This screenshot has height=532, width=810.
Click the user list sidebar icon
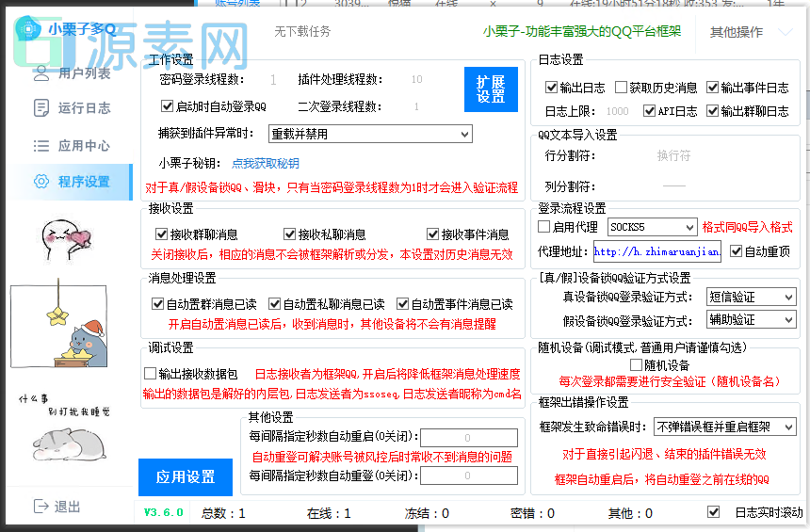tap(41, 73)
